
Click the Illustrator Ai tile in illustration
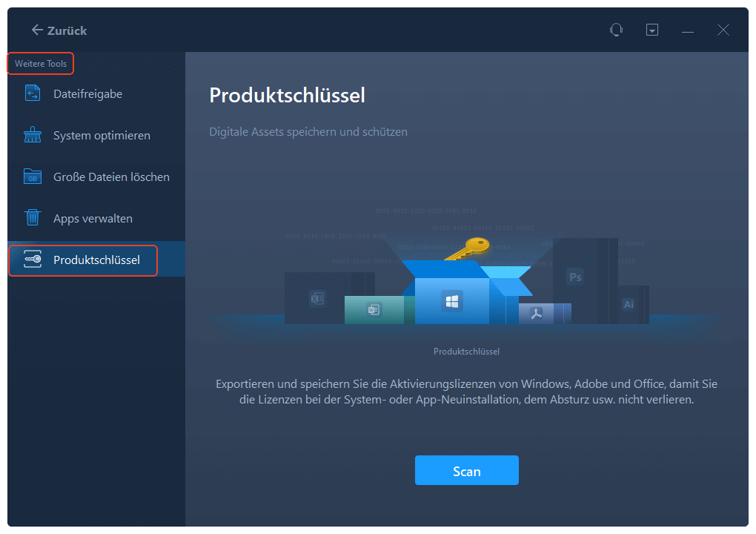[629, 304]
